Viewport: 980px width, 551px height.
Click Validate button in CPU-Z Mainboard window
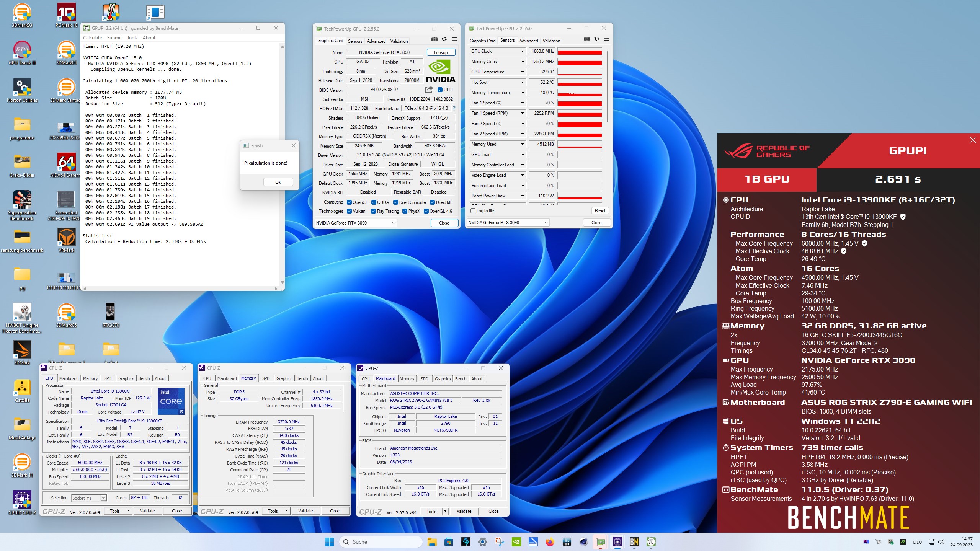click(x=464, y=511)
